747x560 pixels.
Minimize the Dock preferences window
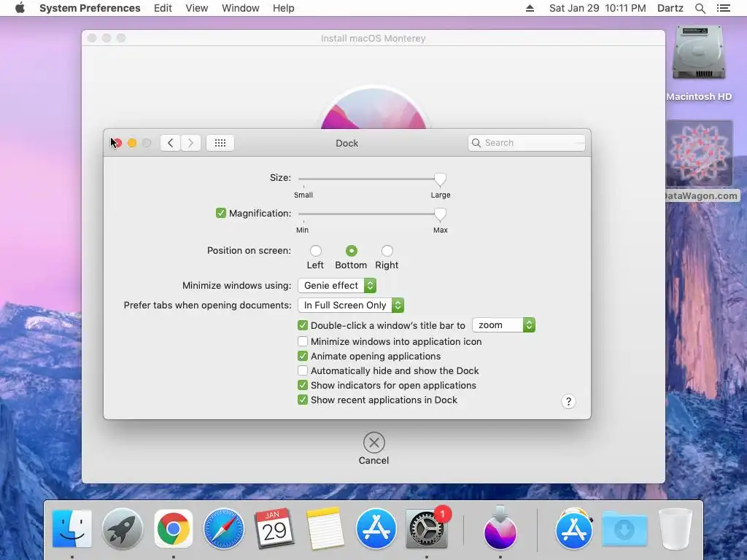pyautogui.click(x=132, y=143)
